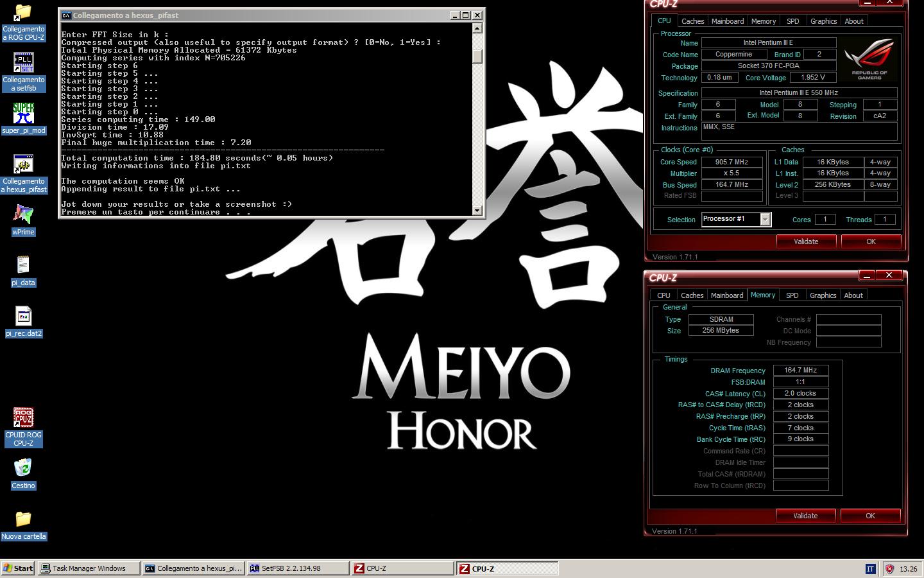The width and height of the screenshot is (924, 578).
Task: Open Graphics tab in upper CPU-Z window
Action: coord(823,21)
